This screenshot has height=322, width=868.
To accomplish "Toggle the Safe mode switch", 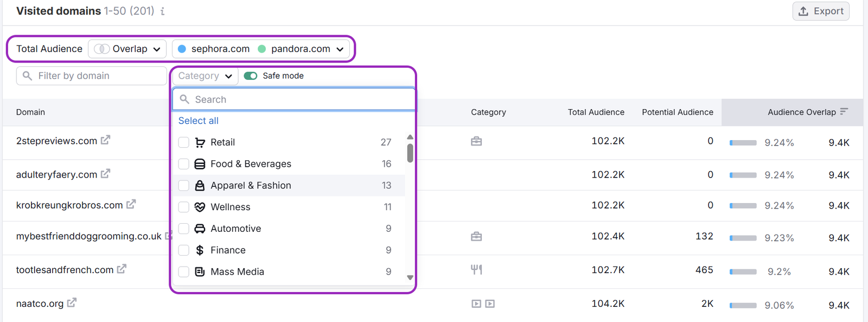I will [x=251, y=76].
